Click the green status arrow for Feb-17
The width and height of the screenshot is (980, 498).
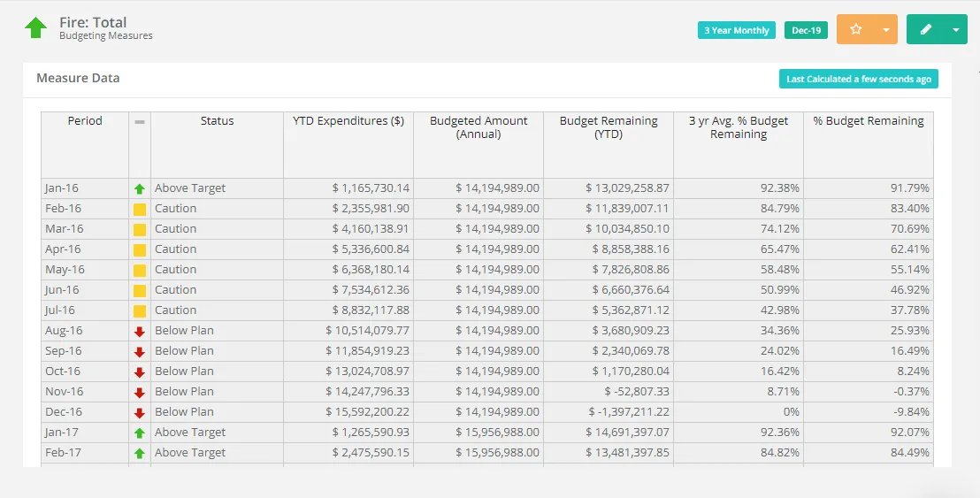pos(139,453)
